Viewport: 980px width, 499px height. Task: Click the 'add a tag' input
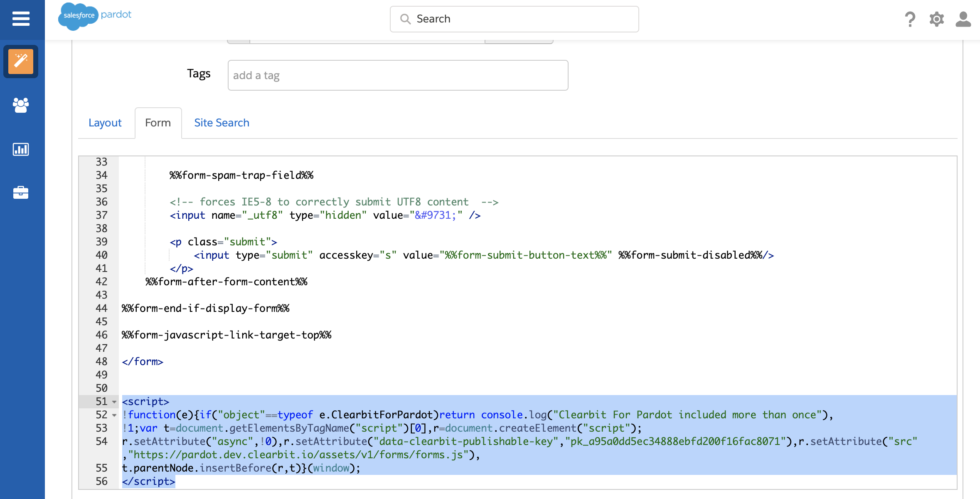click(398, 75)
